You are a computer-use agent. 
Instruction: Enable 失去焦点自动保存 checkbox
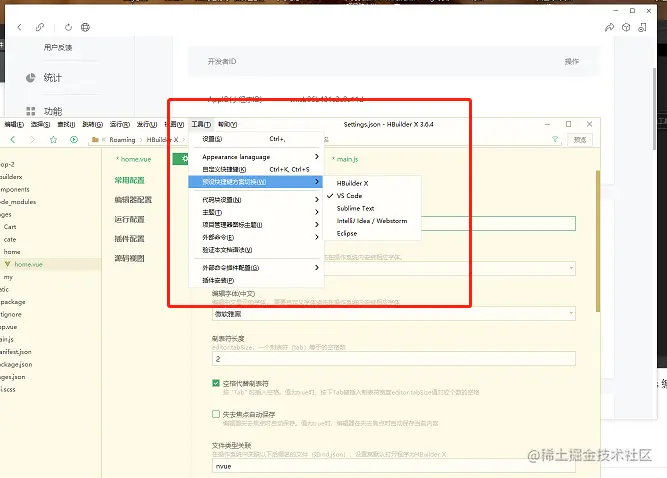tap(216, 414)
